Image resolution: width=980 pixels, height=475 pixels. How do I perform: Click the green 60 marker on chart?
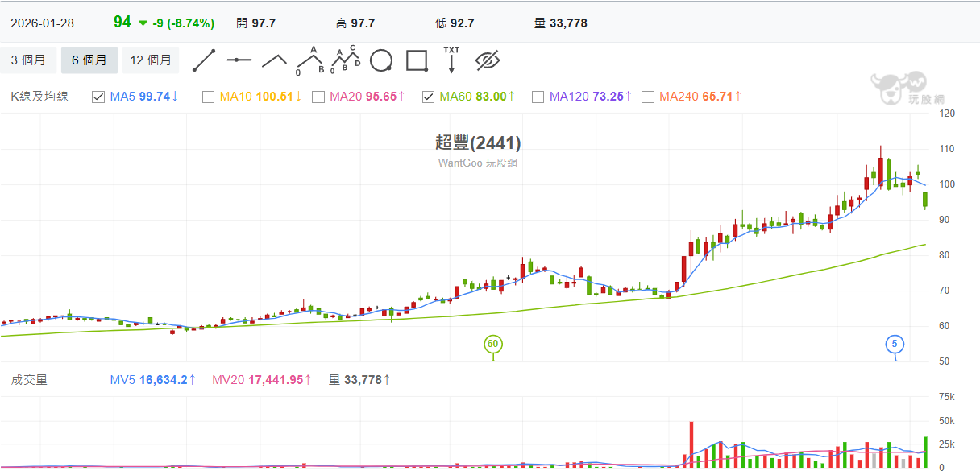click(x=493, y=344)
